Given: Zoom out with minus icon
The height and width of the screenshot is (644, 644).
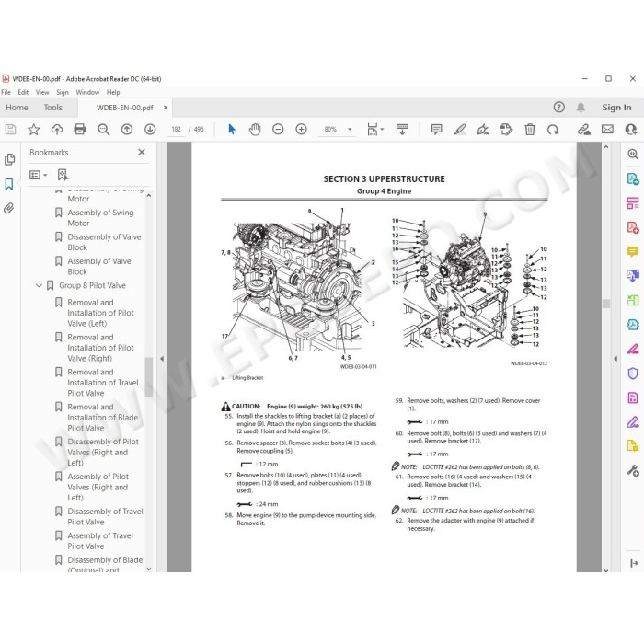Looking at the screenshot, I should [278, 130].
